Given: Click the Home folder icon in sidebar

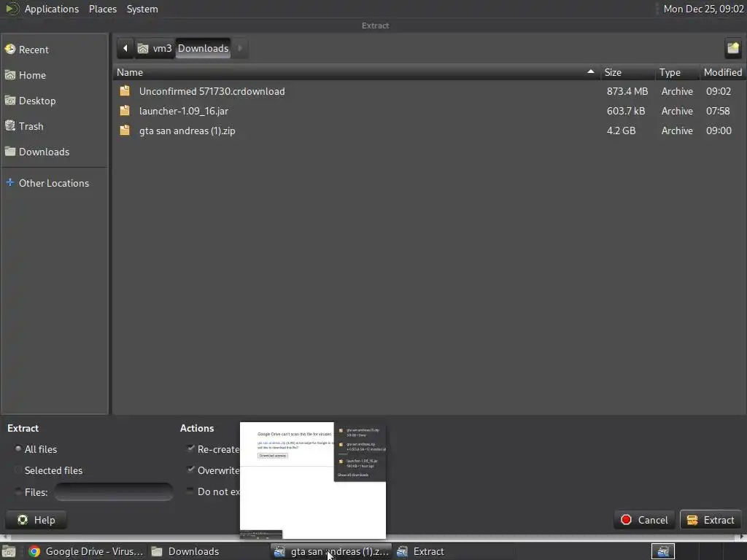Looking at the screenshot, I should click(10, 75).
